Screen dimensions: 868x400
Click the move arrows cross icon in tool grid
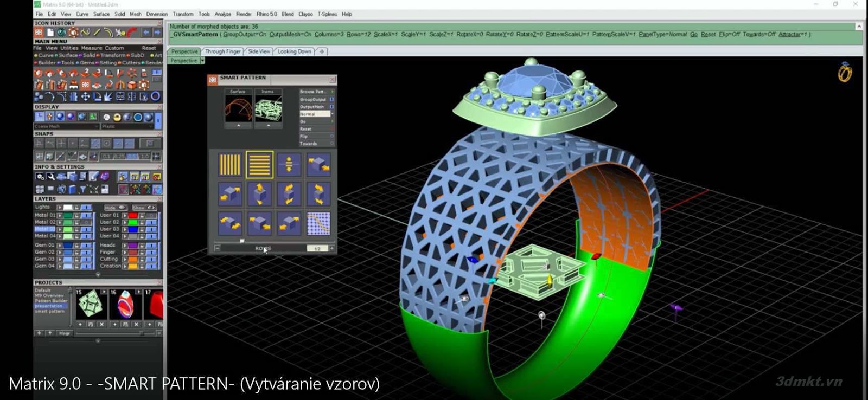(x=85, y=96)
